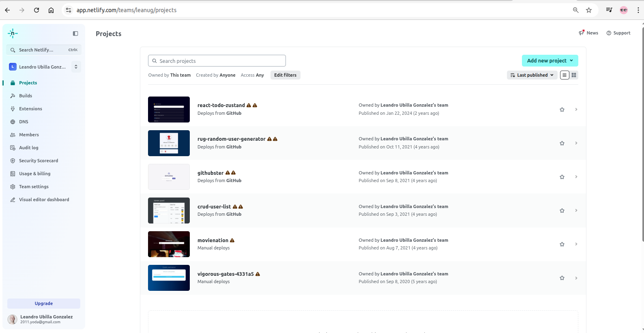The width and height of the screenshot is (644, 333).
Task: Favorite the react-todo-zustand project
Action: pos(562,110)
